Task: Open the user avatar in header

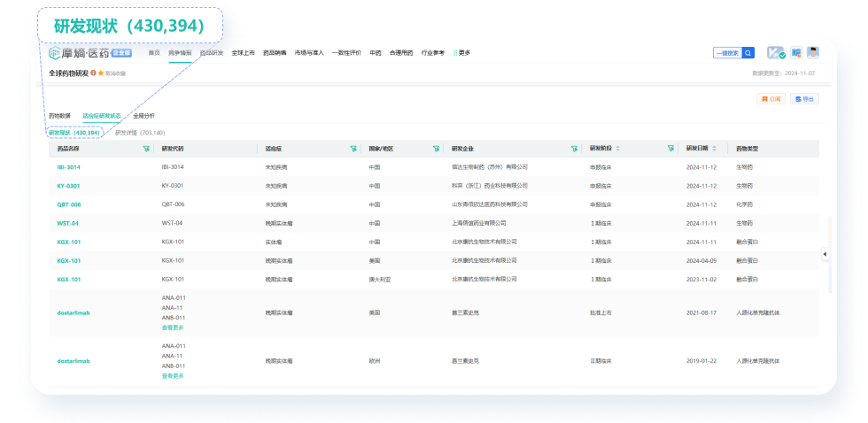Action: pos(813,52)
